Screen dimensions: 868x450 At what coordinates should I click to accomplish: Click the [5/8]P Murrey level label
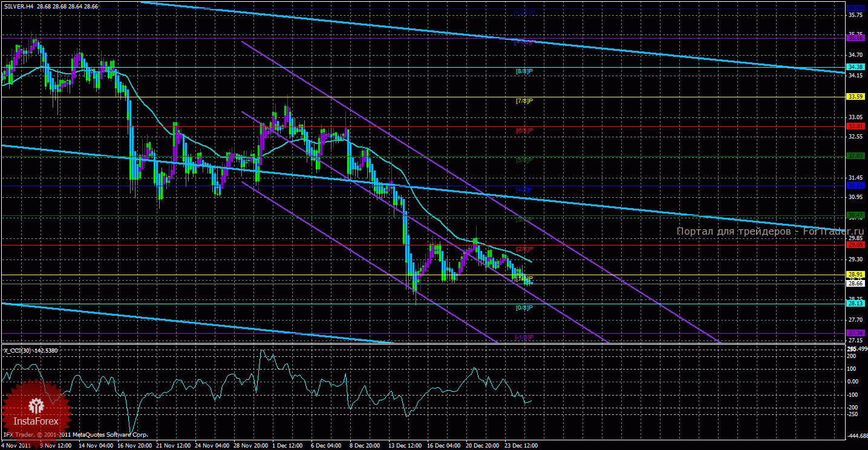tap(524, 160)
